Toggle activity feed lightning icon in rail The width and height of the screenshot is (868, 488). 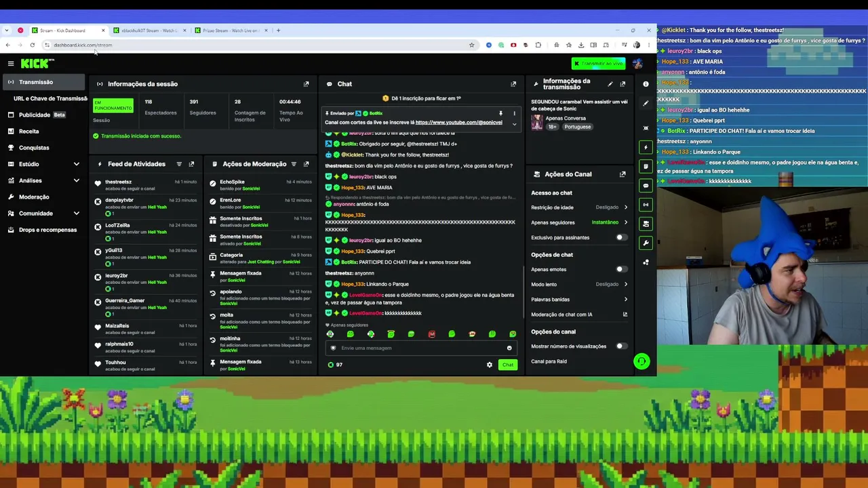click(x=646, y=147)
